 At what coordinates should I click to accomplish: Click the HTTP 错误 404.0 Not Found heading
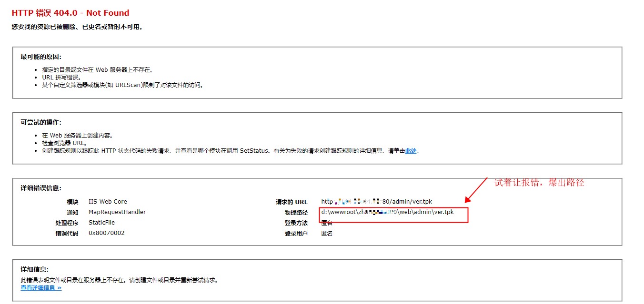point(70,13)
